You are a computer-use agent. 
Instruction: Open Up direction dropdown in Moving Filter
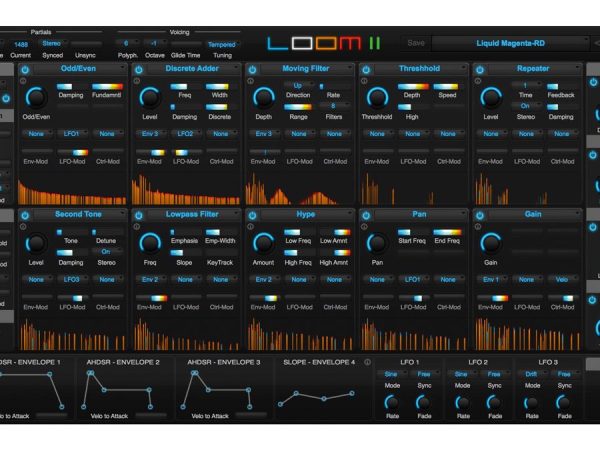(x=298, y=85)
